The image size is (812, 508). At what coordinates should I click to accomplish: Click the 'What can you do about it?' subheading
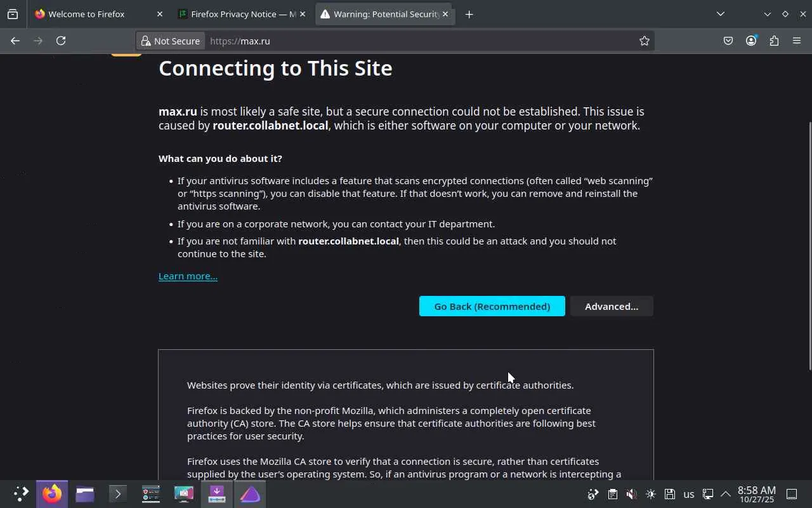[x=220, y=158]
